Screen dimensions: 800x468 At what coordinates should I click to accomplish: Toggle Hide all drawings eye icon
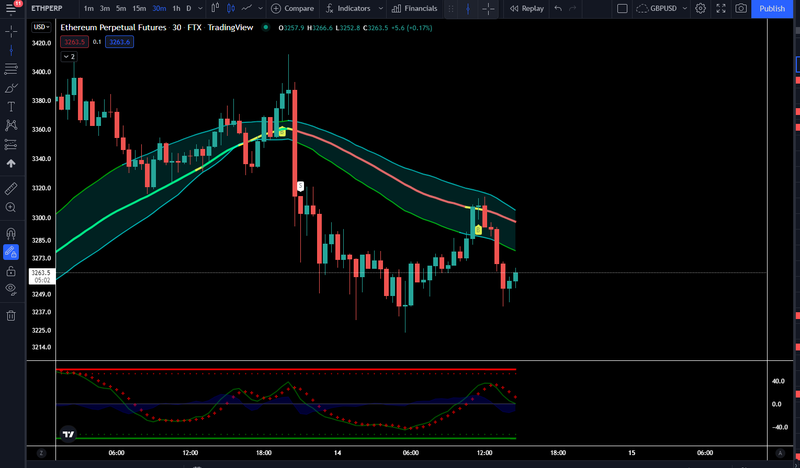pyautogui.click(x=11, y=289)
